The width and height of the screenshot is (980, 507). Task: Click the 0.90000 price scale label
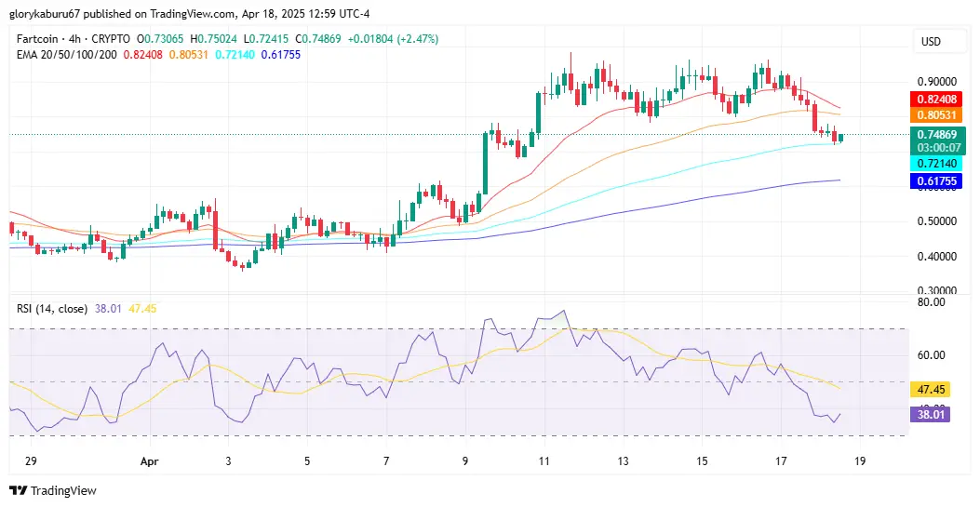click(x=936, y=82)
